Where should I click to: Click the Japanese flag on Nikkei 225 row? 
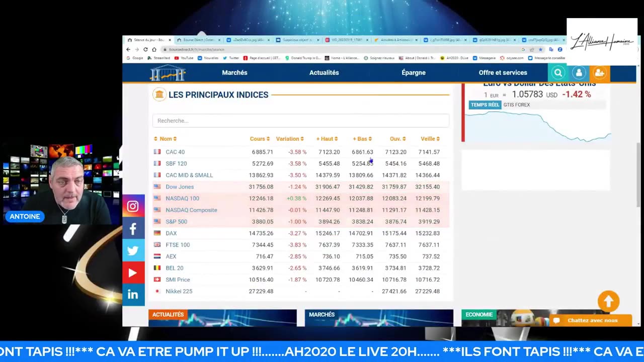(157, 291)
